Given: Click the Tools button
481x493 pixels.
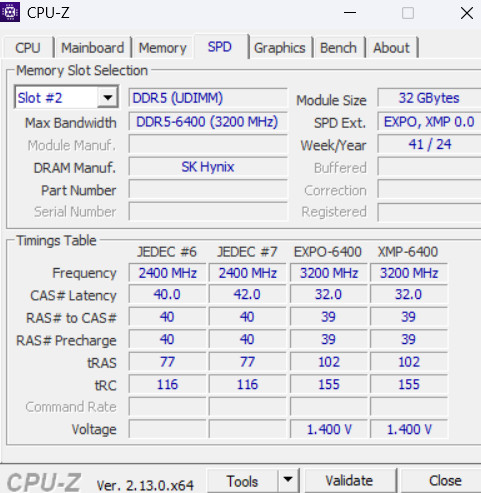Looking at the screenshot, I should [242, 481].
